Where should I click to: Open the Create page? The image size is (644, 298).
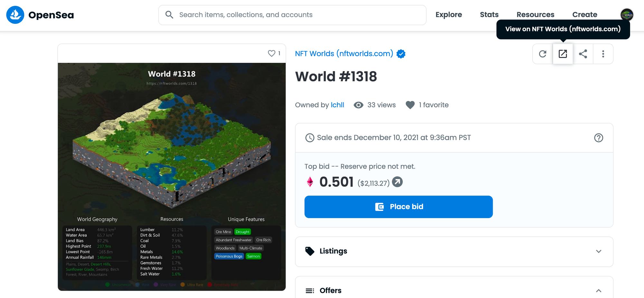point(585,15)
